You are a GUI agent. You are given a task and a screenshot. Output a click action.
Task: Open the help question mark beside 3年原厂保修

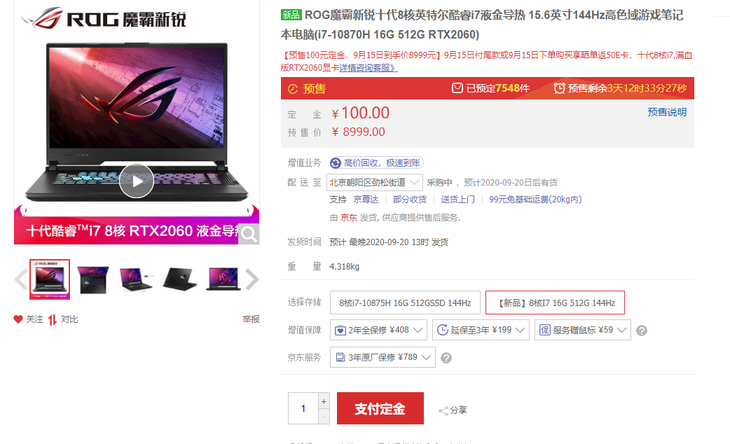click(x=446, y=358)
